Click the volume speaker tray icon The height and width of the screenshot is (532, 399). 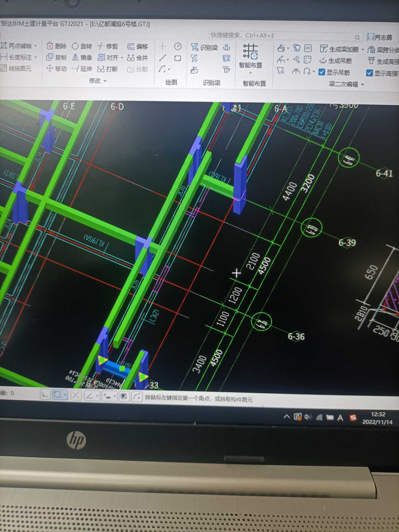[308, 417]
